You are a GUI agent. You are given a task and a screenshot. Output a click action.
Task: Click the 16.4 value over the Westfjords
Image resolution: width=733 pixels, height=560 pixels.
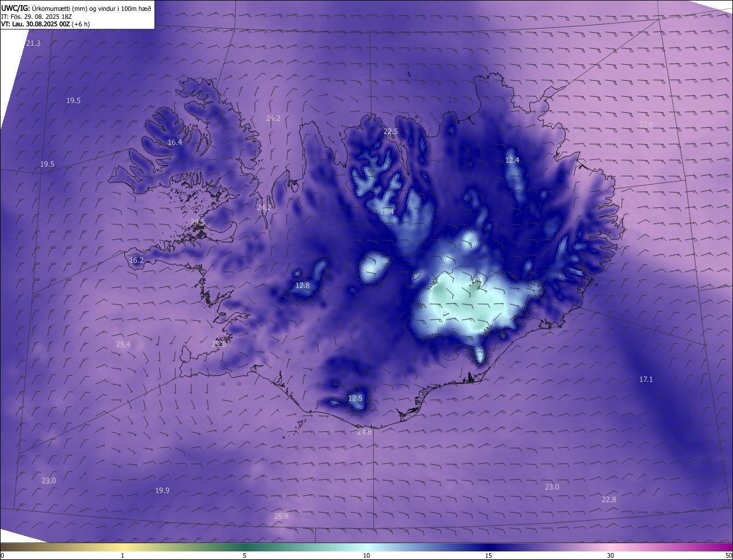[x=175, y=143]
